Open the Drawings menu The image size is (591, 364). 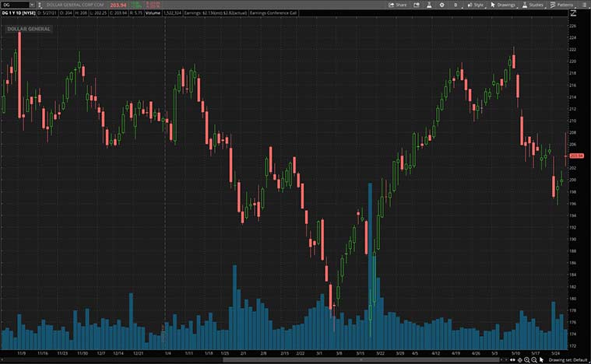tap(502, 5)
